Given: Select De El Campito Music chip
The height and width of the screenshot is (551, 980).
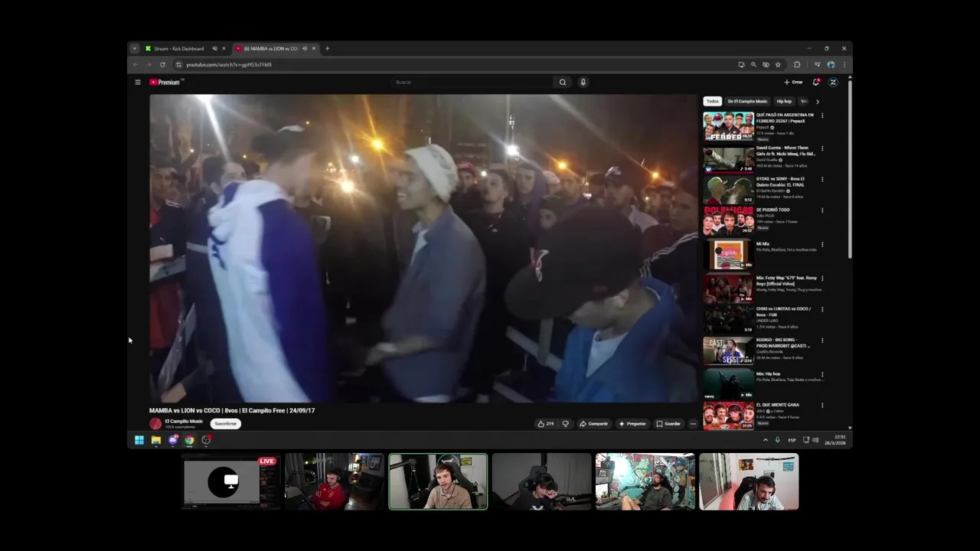Looking at the screenshot, I should pos(747,101).
